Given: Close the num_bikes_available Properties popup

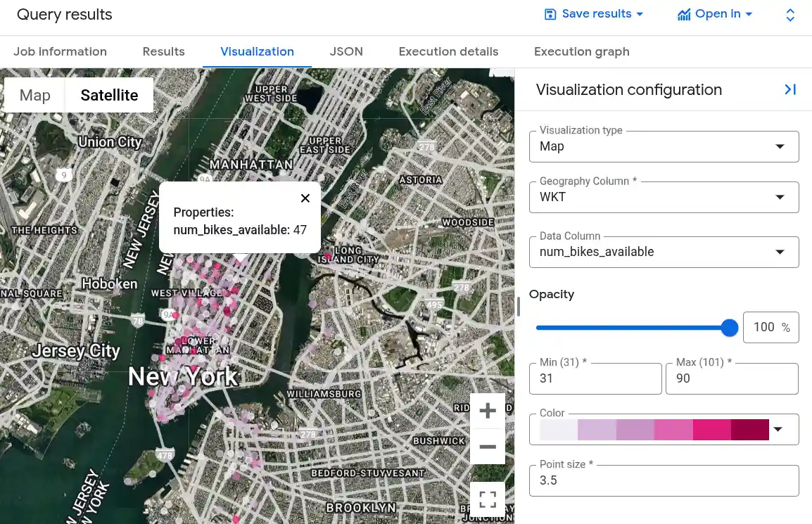Looking at the screenshot, I should click(x=305, y=198).
